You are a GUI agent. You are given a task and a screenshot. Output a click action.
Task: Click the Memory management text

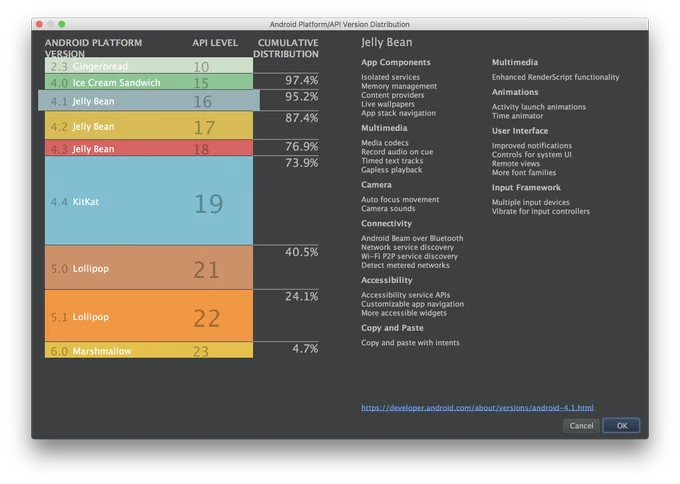point(399,86)
